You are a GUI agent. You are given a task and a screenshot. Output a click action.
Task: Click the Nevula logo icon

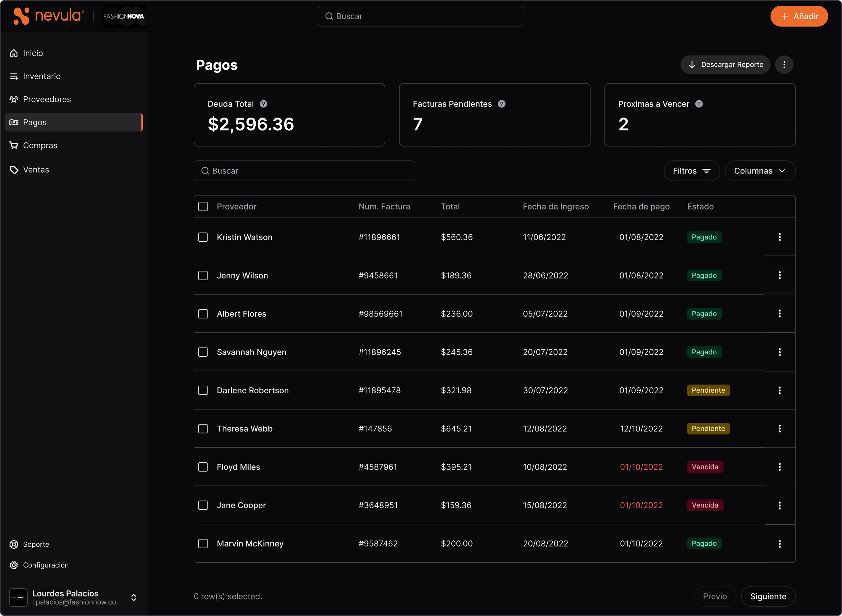pyautogui.click(x=21, y=16)
